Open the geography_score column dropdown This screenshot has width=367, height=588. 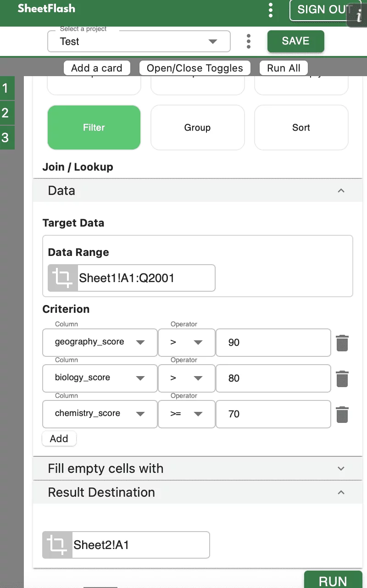coord(100,342)
